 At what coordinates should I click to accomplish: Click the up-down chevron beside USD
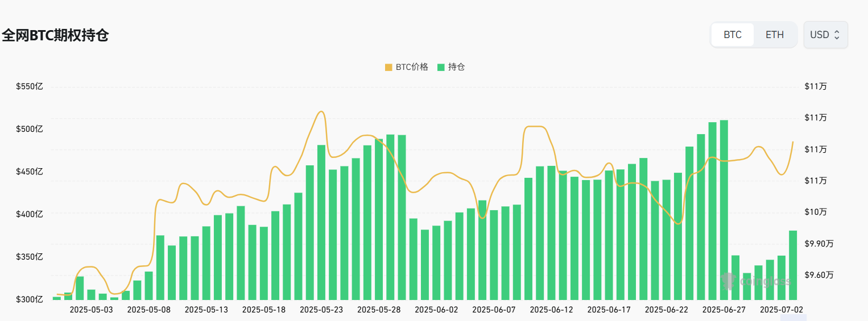click(837, 35)
